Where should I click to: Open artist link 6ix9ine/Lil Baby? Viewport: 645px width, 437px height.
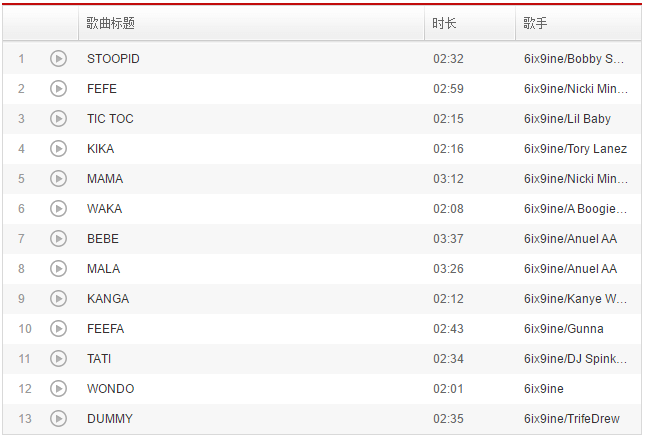tap(567, 119)
